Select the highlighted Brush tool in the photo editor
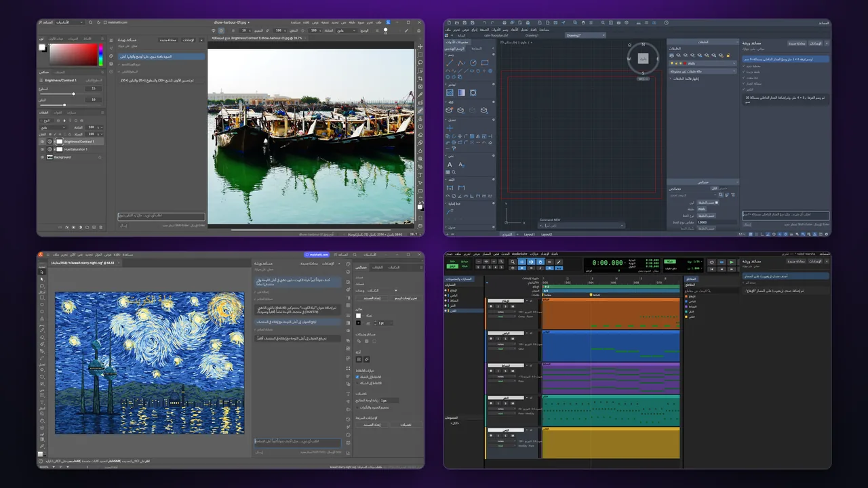868x488 pixels. (420, 110)
